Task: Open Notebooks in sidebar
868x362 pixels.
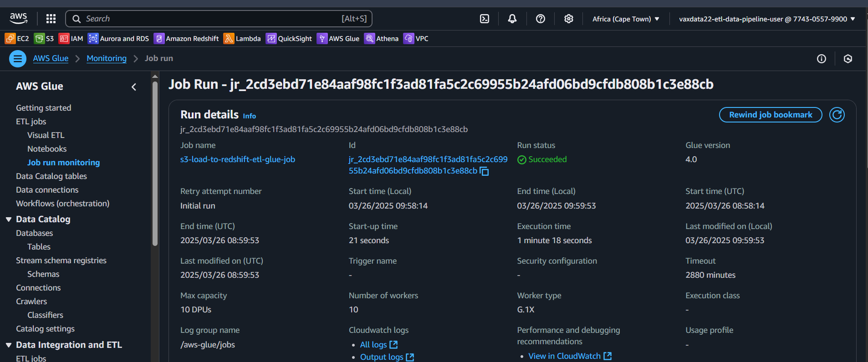Action: (47, 149)
